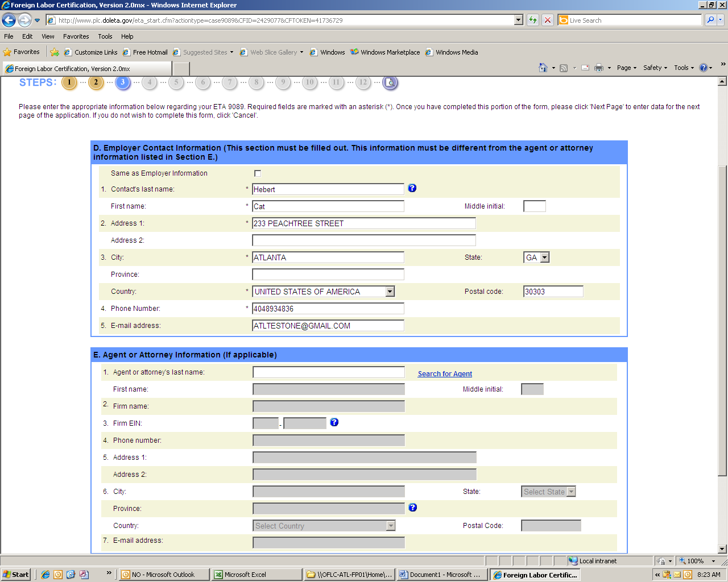The height and width of the screenshot is (582, 728).
Task: Open the Tools menu in menu bar
Action: [105, 36]
